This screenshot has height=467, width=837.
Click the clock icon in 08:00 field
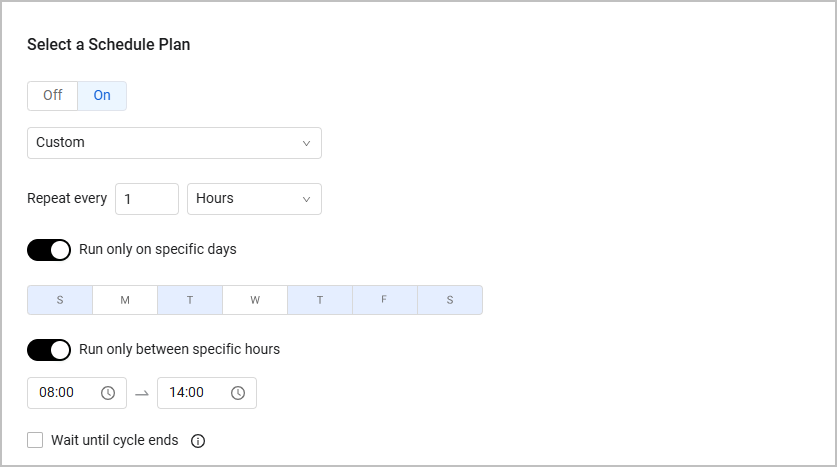[108, 393]
